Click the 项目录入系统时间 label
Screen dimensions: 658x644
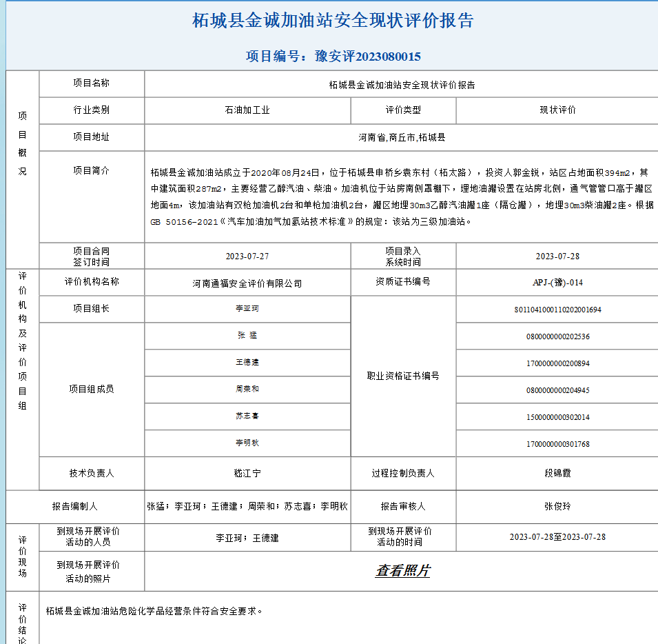[x=403, y=256]
